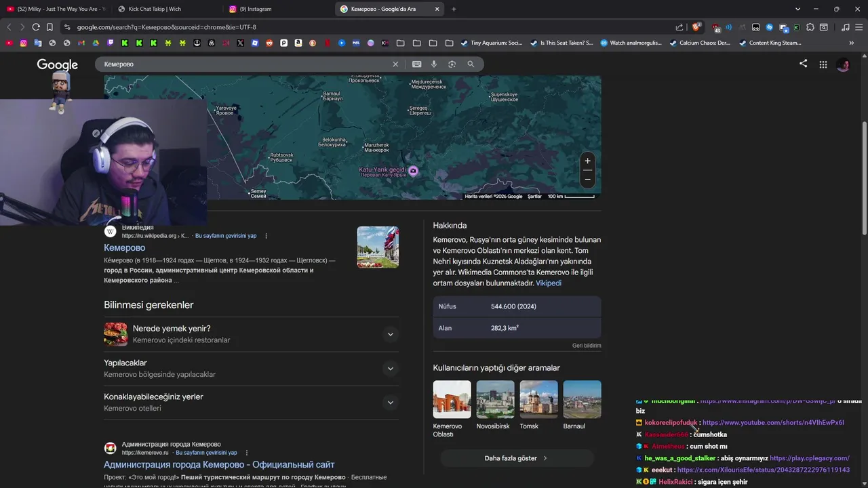Go back using the browser back arrow
This screenshot has width=868, height=488.
(x=9, y=27)
